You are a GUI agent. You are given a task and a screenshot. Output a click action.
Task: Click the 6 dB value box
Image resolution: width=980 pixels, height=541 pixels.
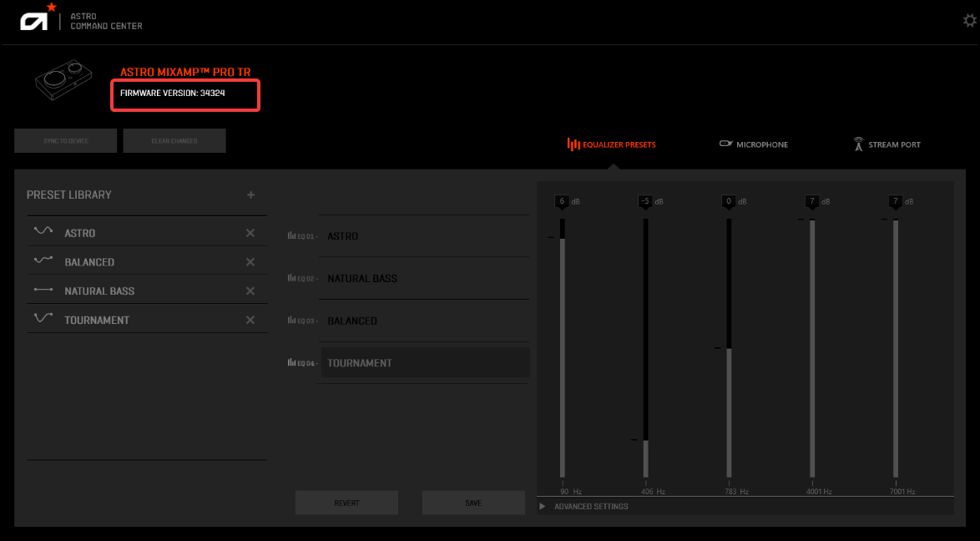click(562, 201)
